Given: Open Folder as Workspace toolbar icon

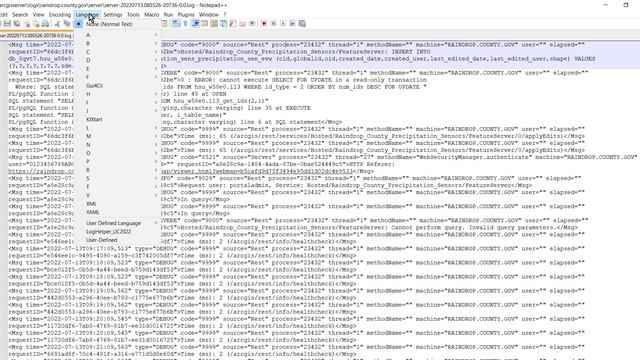Looking at the screenshot, I should [x=242, y=24].
